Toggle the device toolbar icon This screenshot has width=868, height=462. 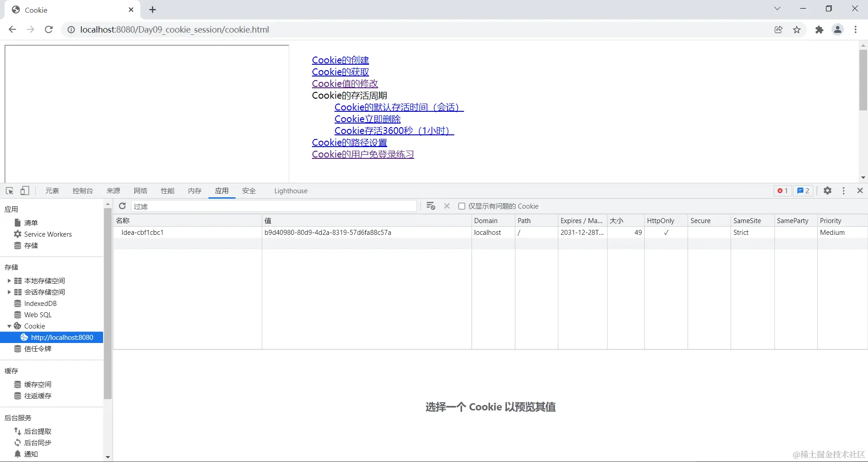[25, 191]
